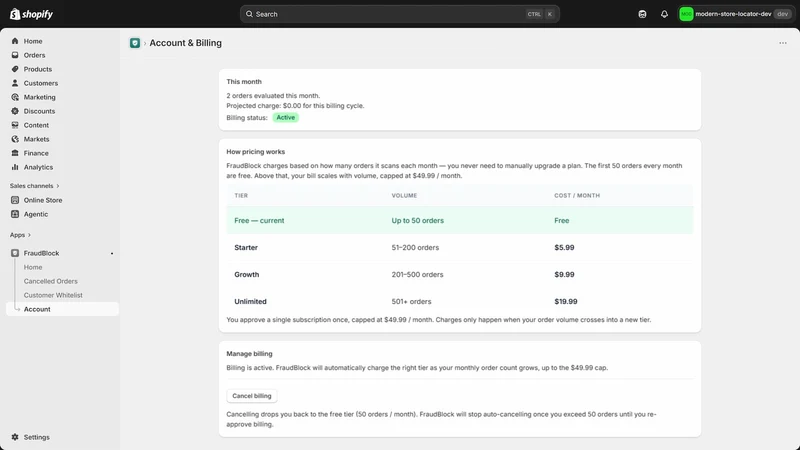Screen dimensions: 800x450
Task: Click the 51–200 orders volume cell
Action: tap(415, 247)
